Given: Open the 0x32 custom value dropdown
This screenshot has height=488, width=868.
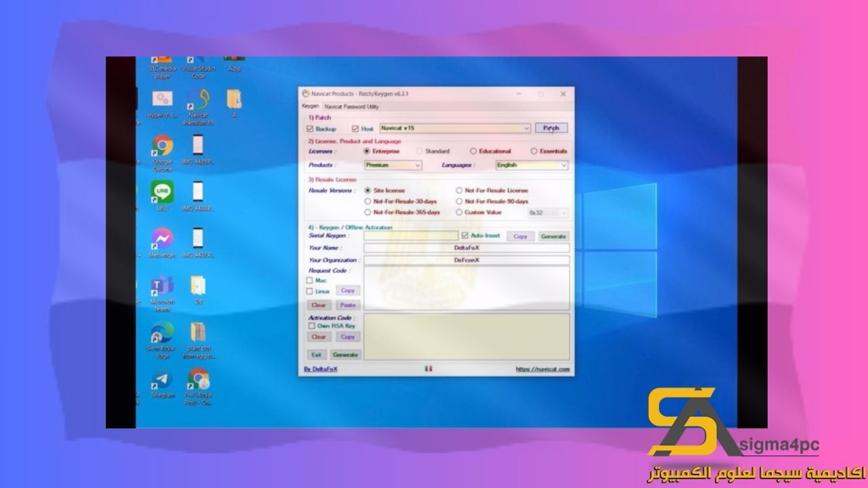Looking at the screenshot, I should pyautogui.click(x=548, y=213).
